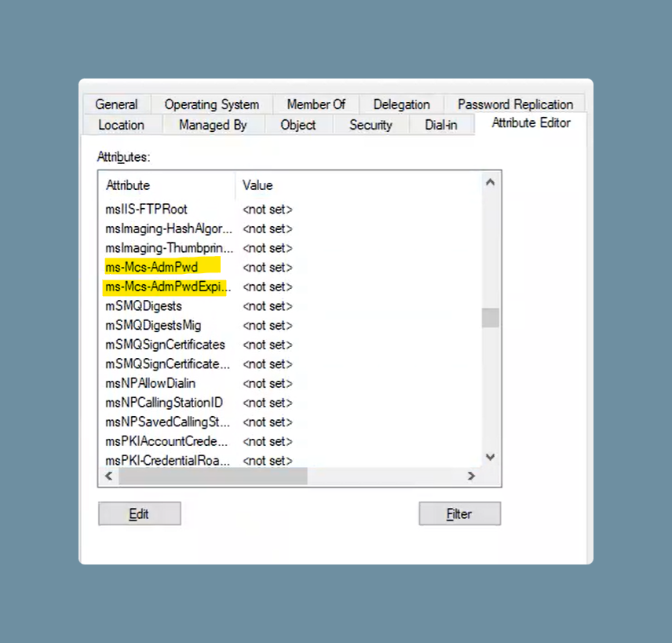Click the horizontal scrollbar thumb

(x=213, y=476)
